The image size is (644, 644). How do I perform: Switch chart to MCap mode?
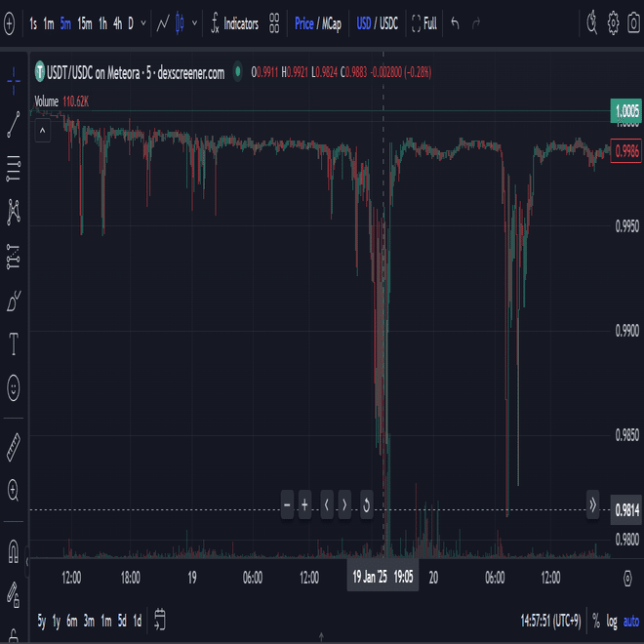(x=332, y=24)
